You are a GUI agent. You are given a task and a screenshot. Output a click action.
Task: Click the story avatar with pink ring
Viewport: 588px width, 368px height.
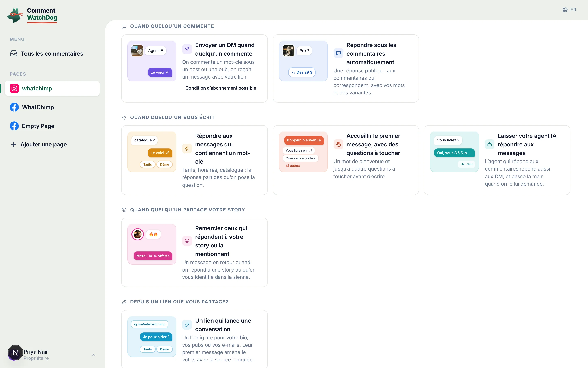[x=138, y=234]
